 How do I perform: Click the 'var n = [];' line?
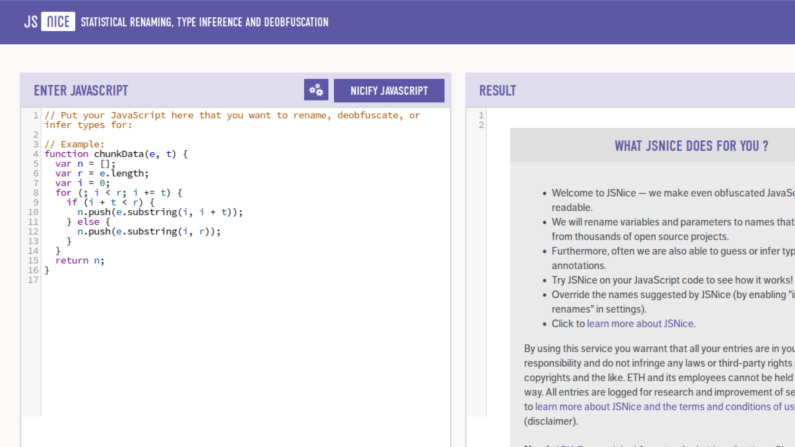coord(85,164)
